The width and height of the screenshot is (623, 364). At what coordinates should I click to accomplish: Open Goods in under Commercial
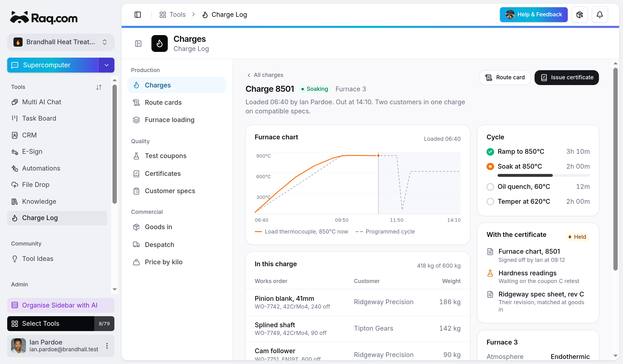[177, 227]
